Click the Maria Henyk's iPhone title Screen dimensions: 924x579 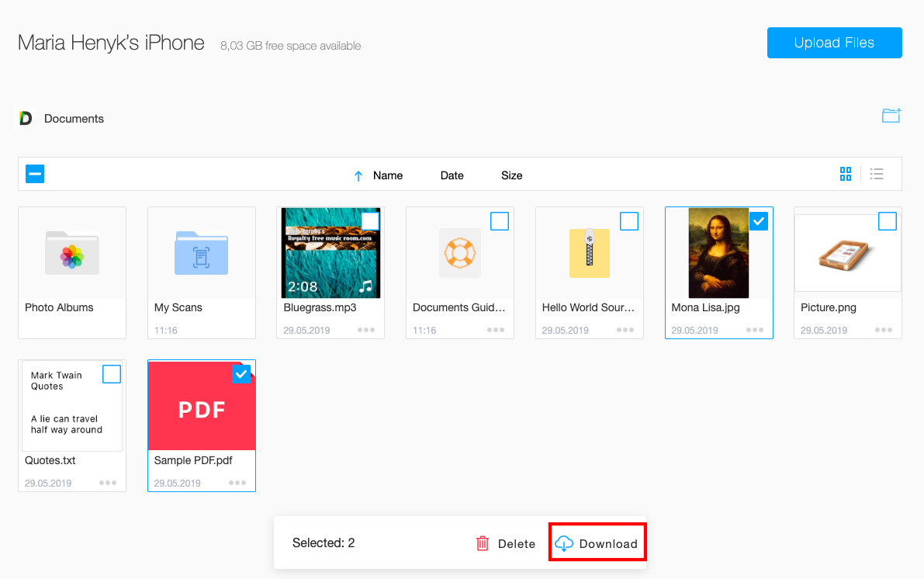(x=111, y=43)
